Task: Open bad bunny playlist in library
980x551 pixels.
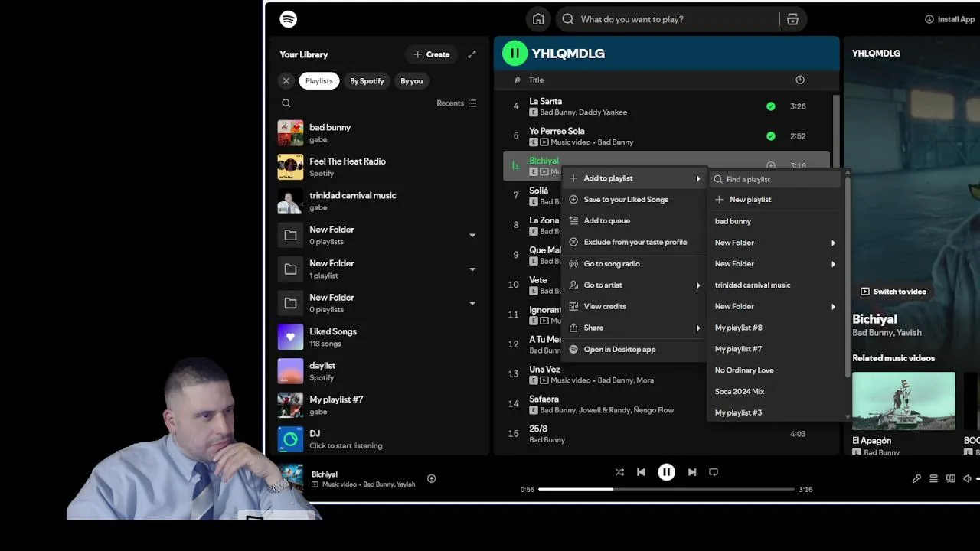Action: tap(379, 133)
